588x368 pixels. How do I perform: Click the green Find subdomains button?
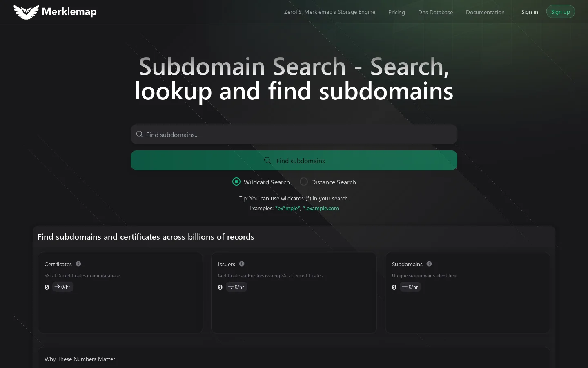pos(294,160)
